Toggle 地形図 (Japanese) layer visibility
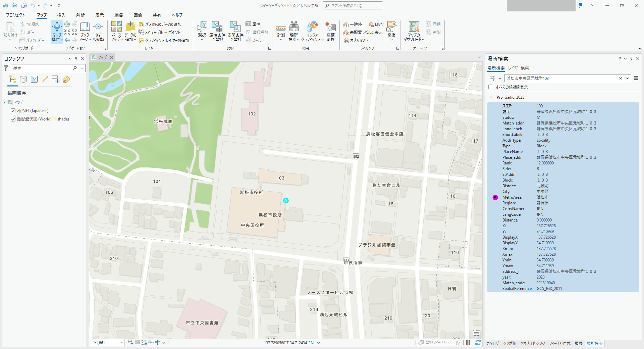The image size is (644, 349). (13, 111)
